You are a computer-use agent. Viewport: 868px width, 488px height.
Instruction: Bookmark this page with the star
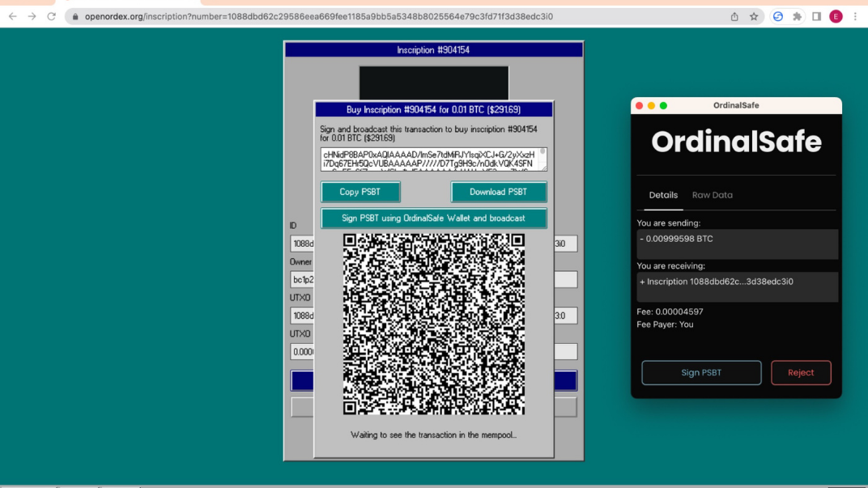[x=753, y=17]
